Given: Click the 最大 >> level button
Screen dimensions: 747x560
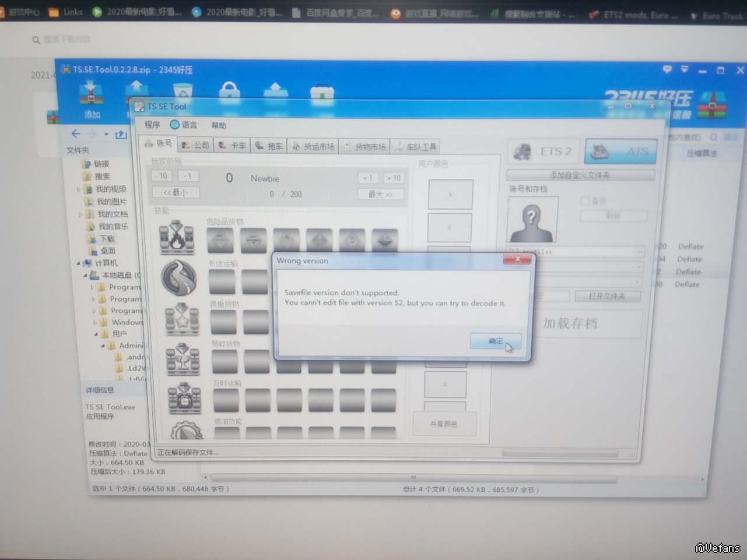Looking at the screenshot, I should tap(380, 194).
